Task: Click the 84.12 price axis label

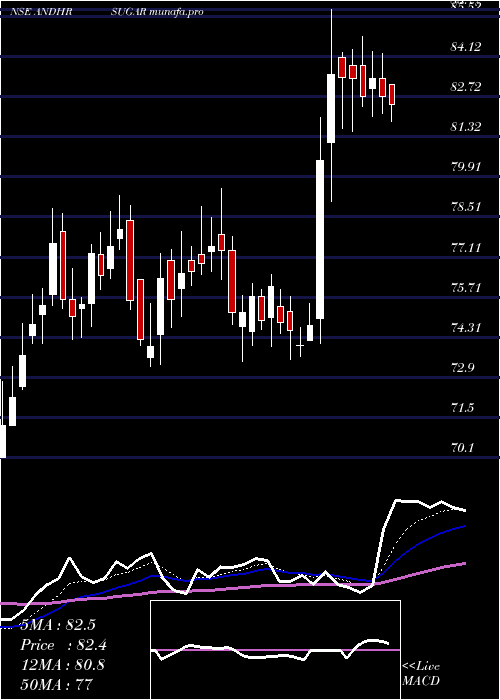Action: (x=466, y=46)
